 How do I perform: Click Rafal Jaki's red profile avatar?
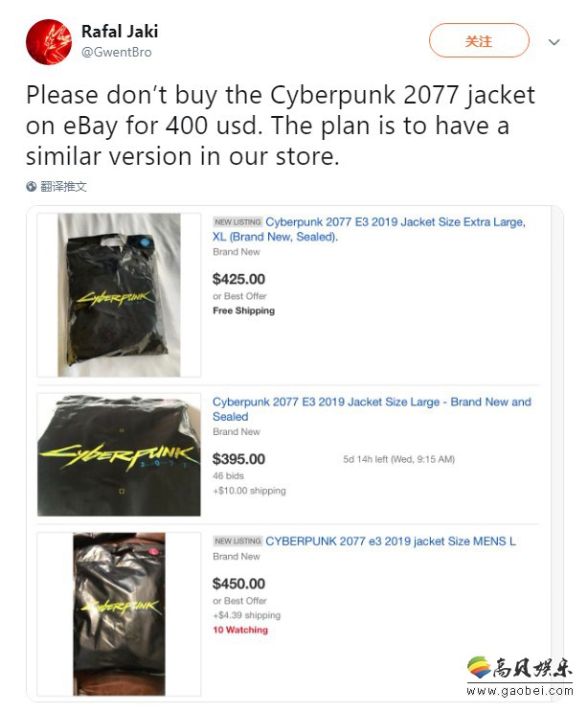(x=49, y=42)
